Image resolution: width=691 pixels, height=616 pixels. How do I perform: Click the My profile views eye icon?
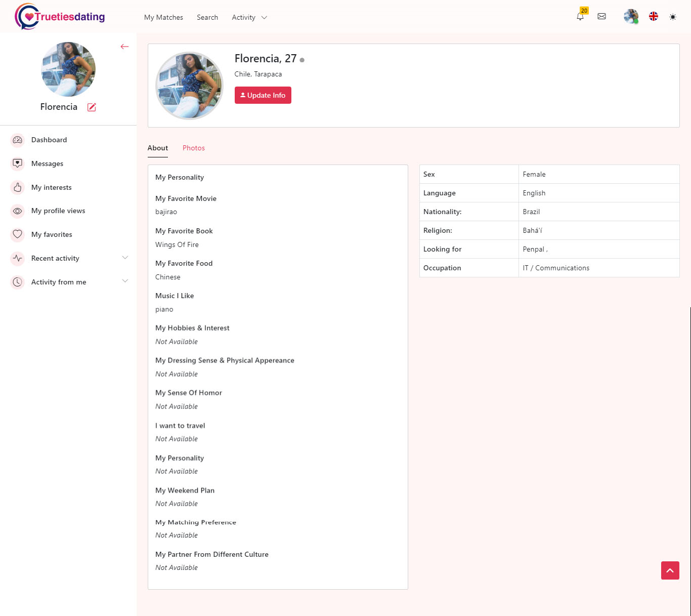click(x=18, y=211)
